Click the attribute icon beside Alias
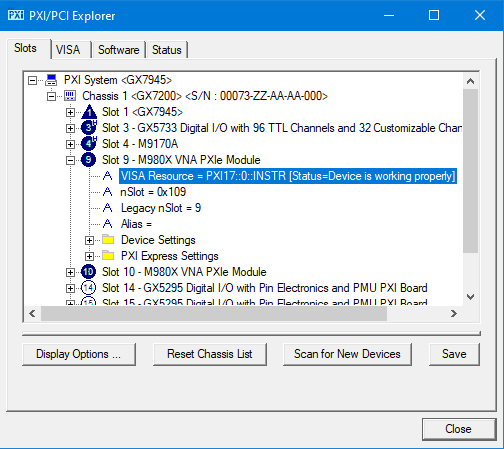Image resolution: width=504 pixels, height=449 pixels. [x=107, y=224]
